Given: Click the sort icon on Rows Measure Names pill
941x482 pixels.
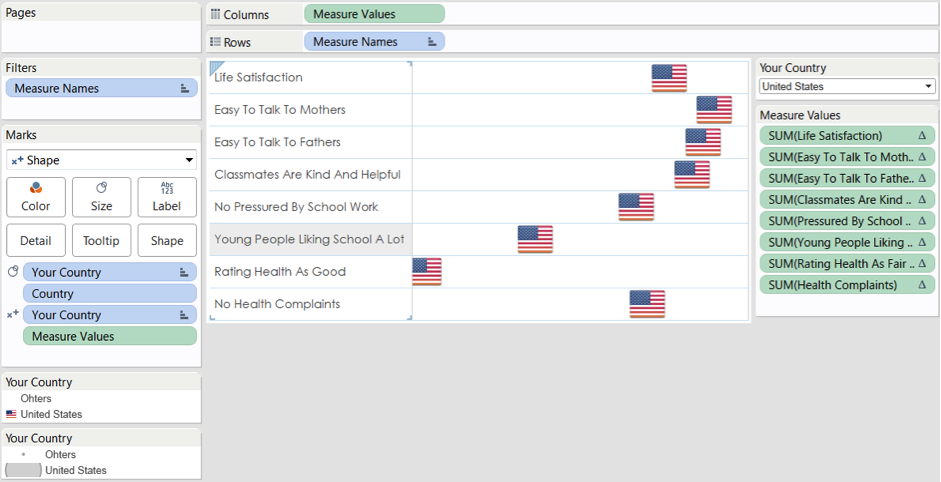Looking at the screenshot, I should pyautogui.click(x=431, y=42).
